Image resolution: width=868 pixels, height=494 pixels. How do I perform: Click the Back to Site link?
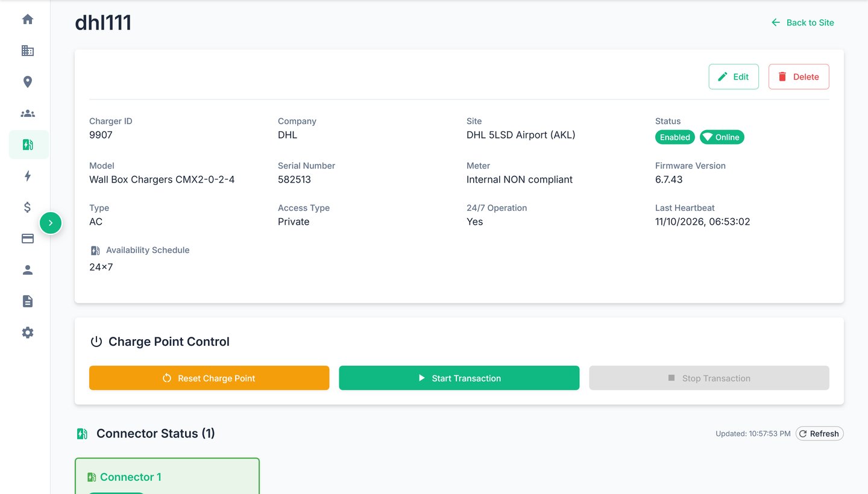coord(802,22)
